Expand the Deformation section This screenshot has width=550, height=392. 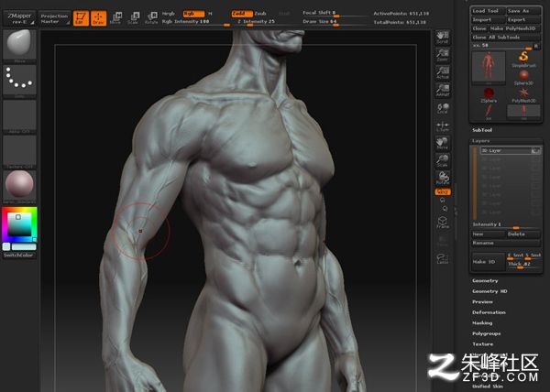489,312
